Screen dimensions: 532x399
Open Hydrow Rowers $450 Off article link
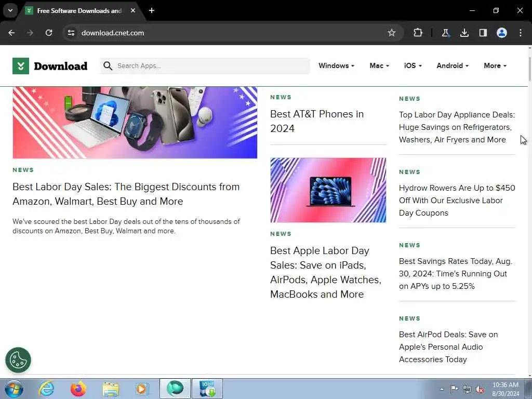click(457, 201)
